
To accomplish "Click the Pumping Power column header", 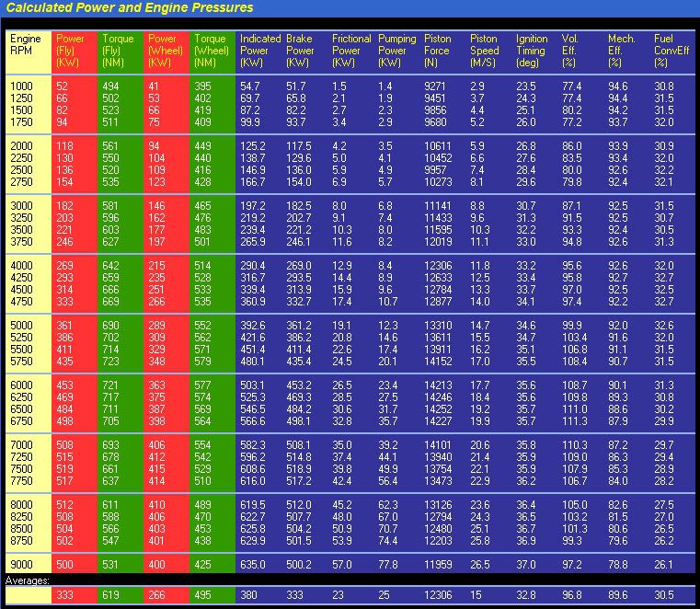I will click(397, 51).
